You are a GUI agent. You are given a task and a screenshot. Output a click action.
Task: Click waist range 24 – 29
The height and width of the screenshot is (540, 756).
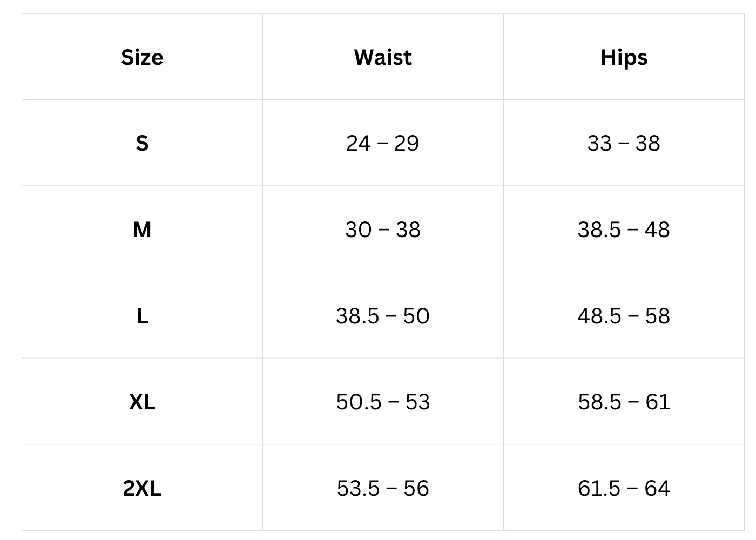[383, 143]
